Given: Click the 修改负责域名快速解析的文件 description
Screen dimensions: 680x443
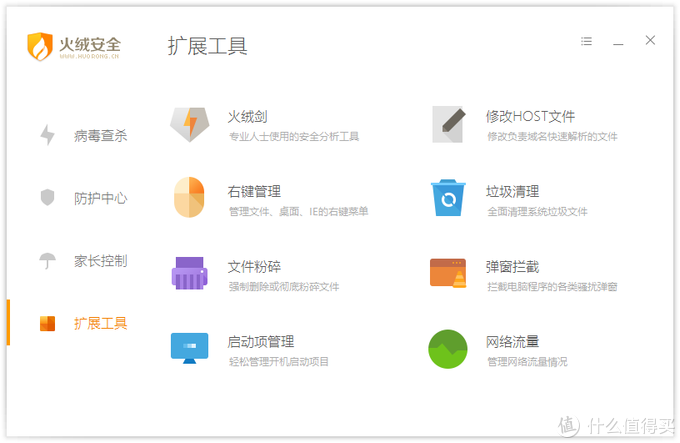Looking at the screenshot, I should (552, 137).
